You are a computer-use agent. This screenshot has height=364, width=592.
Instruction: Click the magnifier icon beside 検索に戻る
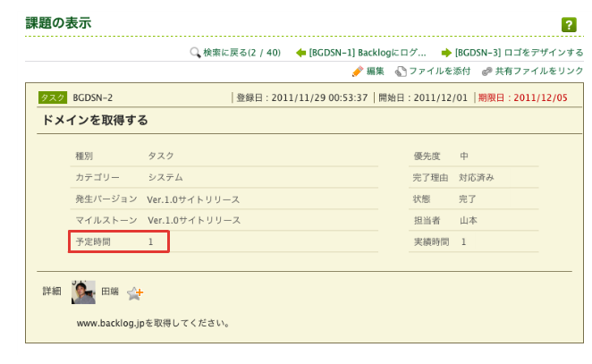195,53
